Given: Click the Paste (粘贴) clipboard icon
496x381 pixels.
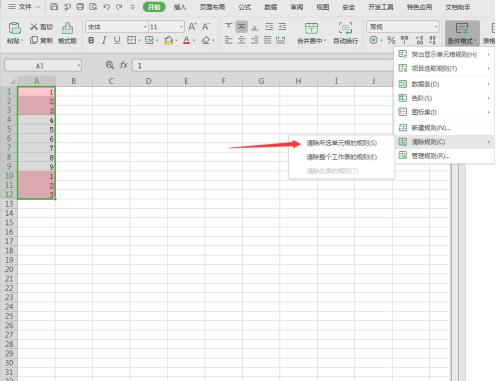Looking at the screenshot, I should (15, 28).
